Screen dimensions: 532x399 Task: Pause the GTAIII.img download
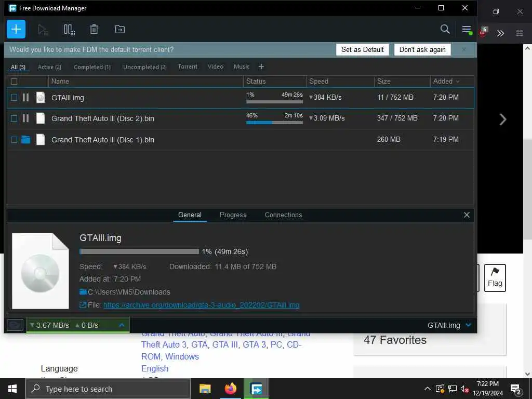click(x=25, y=98)
